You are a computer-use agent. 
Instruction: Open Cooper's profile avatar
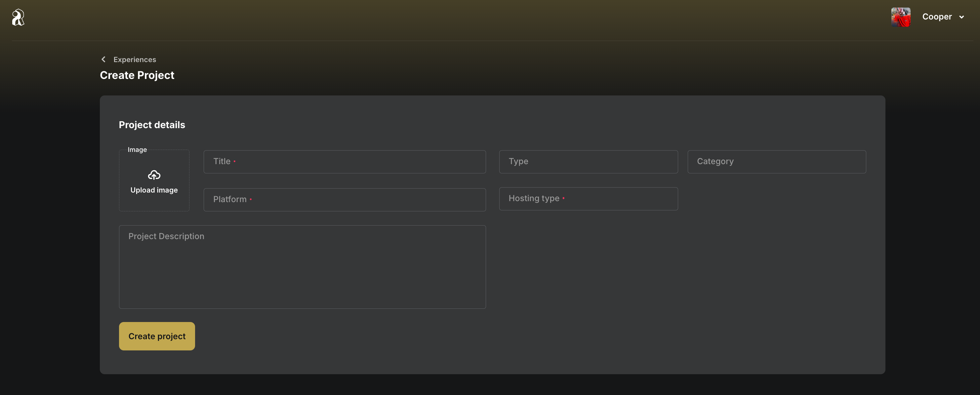pos(901,17)
